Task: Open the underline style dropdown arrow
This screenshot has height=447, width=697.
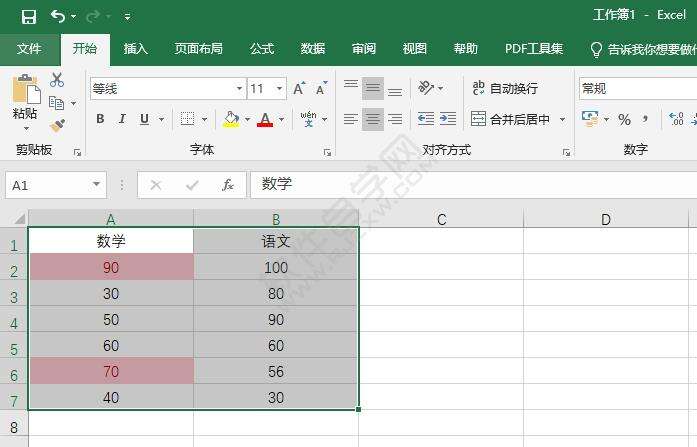Action: pyautogui.click(x=161, y=120)
